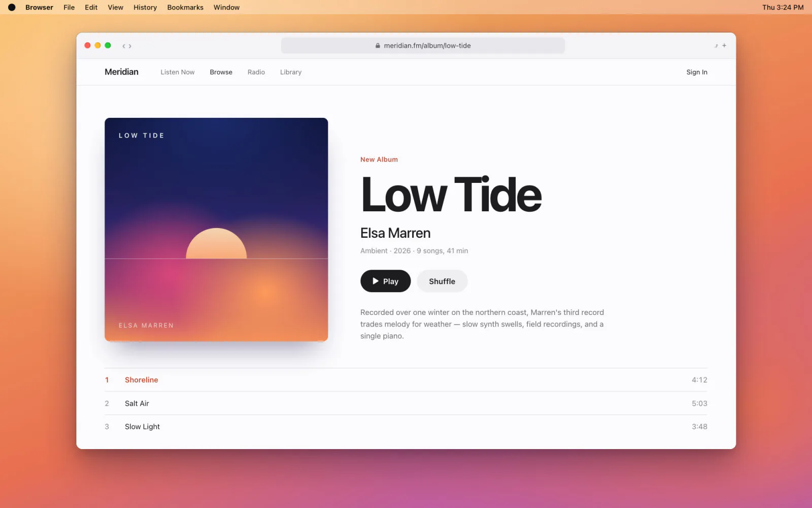Visit artist Elsa Marren's page
This screenshot has width=812, height=508.
pyautogui.click(x=395, y=233)
